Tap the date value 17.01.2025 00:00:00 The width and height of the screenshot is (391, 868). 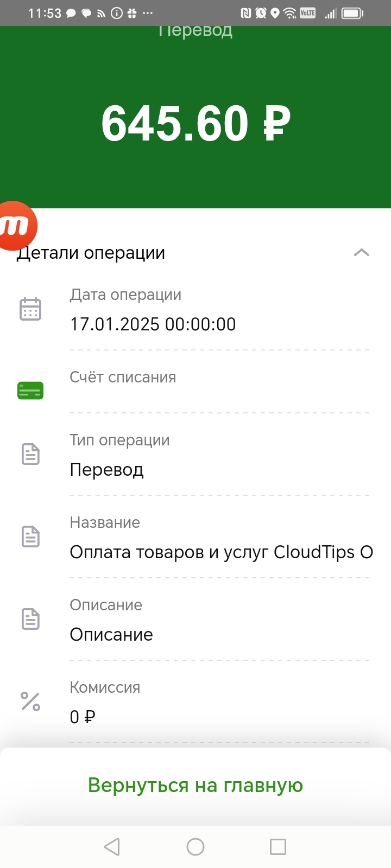point(153,324)
